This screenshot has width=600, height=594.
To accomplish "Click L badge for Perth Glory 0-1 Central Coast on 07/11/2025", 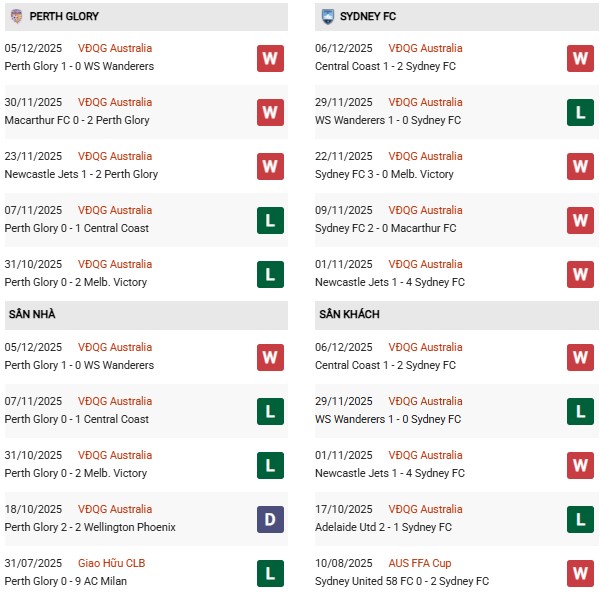I will pyautogui.click(x=270, y=220).
